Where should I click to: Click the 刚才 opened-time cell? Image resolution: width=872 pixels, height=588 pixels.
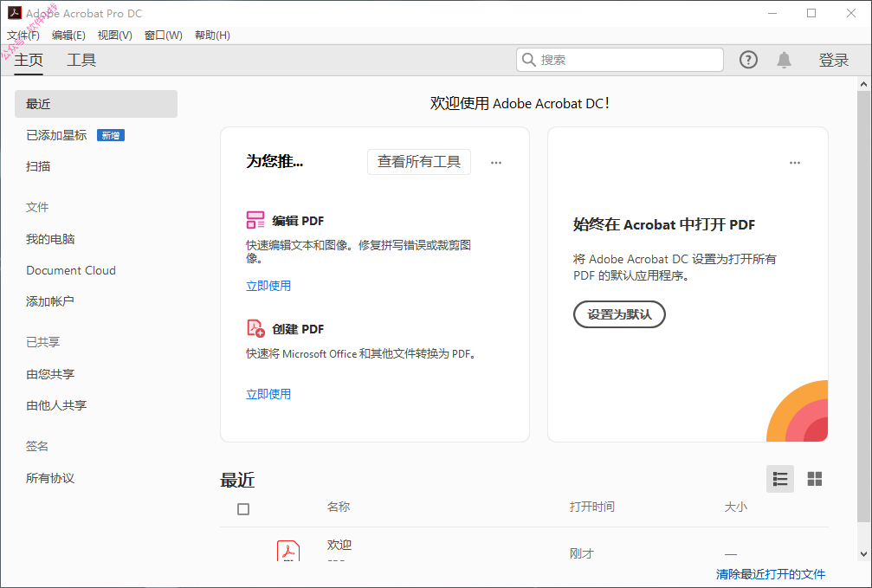582,553
